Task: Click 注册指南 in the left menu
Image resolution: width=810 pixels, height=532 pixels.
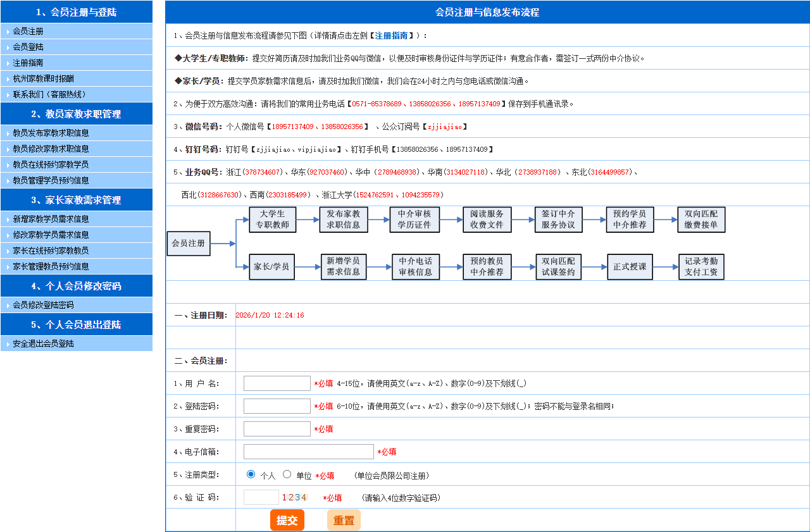Action: (x=28, y=63)
